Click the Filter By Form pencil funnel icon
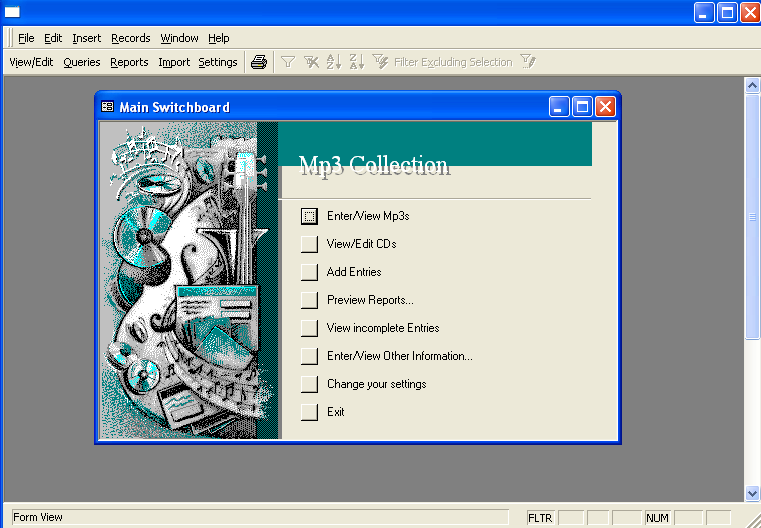The image size is (761, 528). pos(528,62)
